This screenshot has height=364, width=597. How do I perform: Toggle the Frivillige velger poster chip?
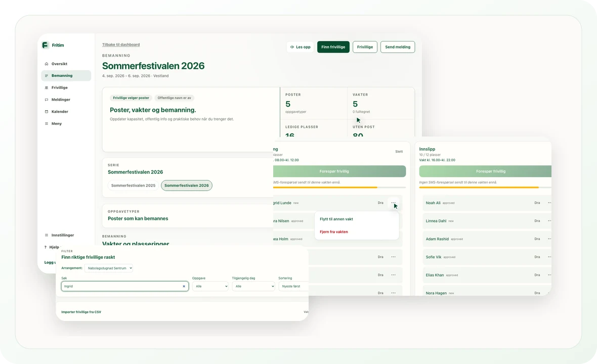pyautogui.click(x=131, y=98)
